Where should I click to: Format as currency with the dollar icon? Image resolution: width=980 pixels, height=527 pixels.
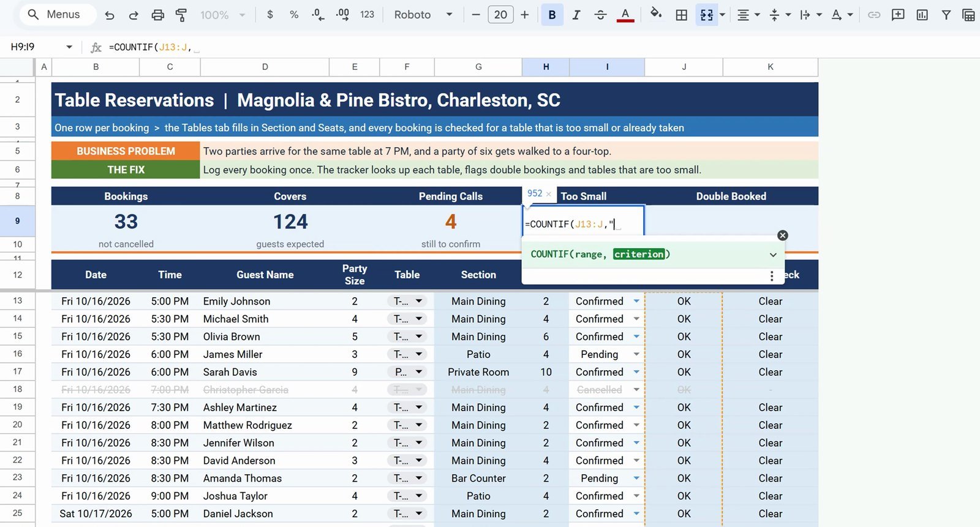[270, 15]
